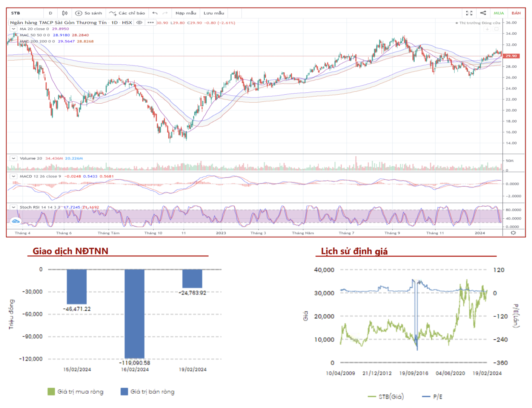Click the Giao dịch NĐTNN heading

pyautogui.click(x=71, y=251)
